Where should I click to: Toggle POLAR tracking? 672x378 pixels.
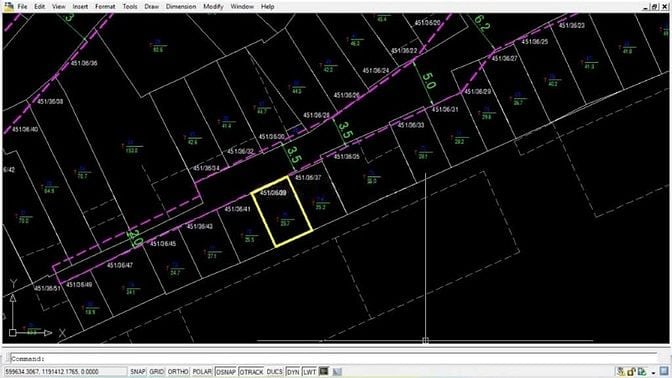202,372
